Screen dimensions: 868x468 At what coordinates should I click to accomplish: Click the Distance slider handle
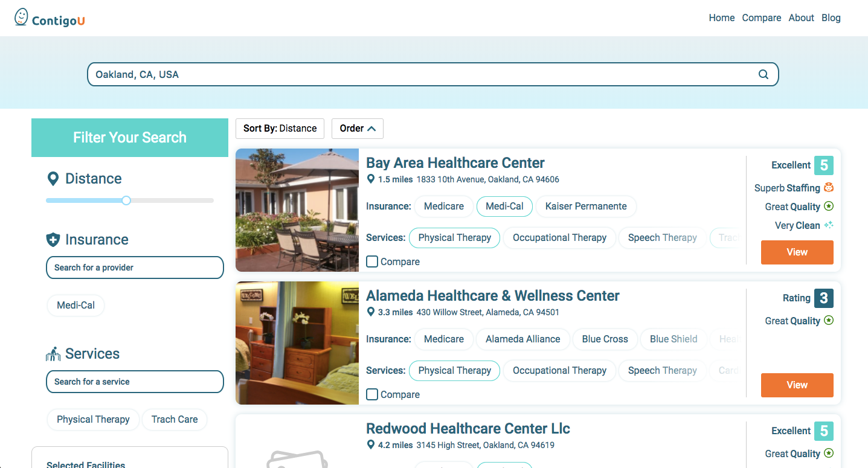coord(126,200)
